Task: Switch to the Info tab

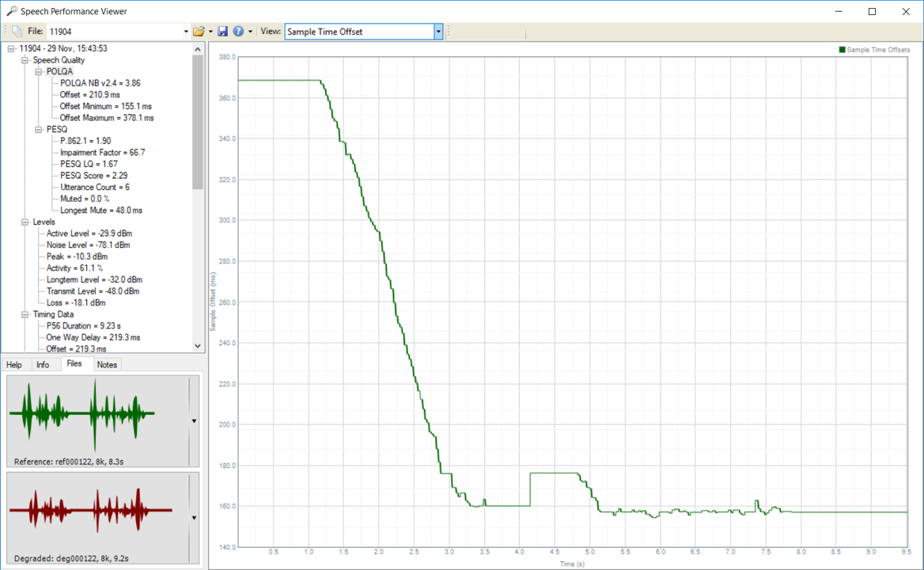Action: [x=43, y=365]
